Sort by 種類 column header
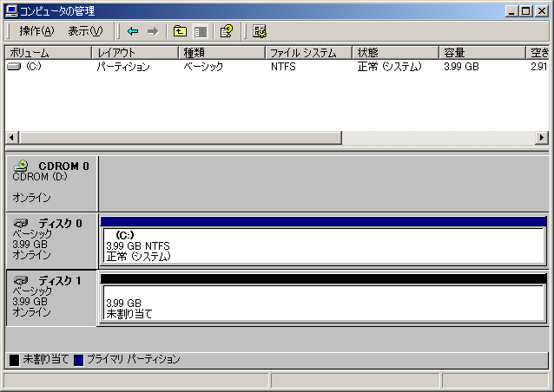554x392 pixels. coord(222,53)
